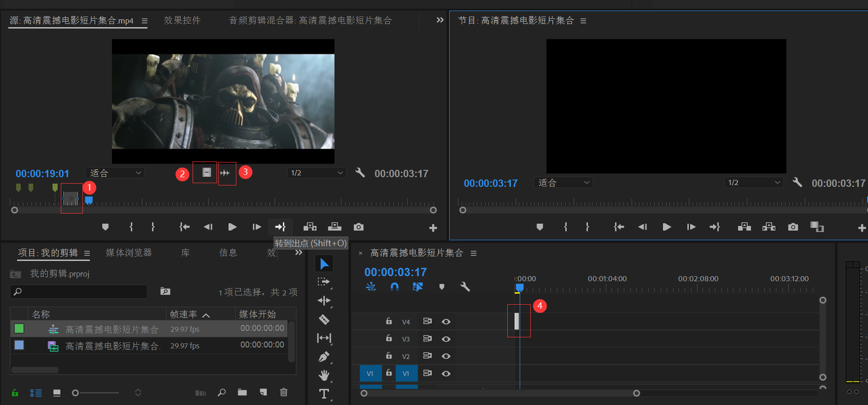Image resolution: width=868 pixels, height=405 pixels.
Task: Sort by the 媒体开始 column header
Action: (257, 314)
